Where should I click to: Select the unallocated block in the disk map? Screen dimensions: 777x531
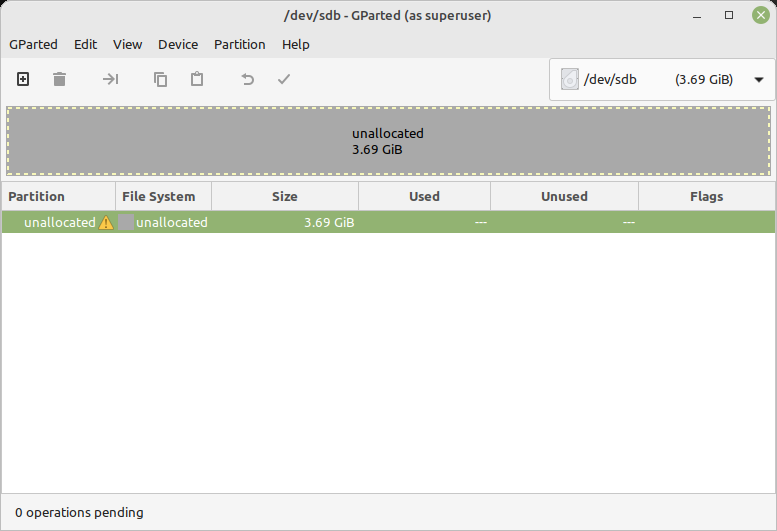click(x=388, y=141)
